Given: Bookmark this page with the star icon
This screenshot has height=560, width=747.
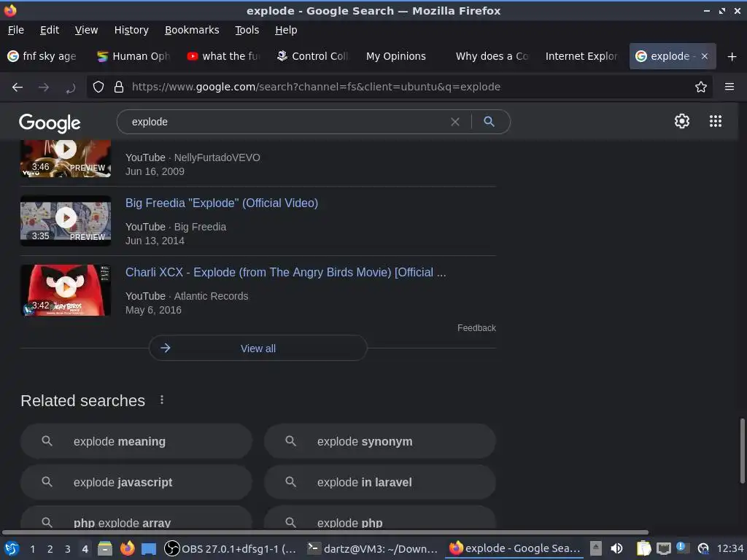Looking at the screenshot, I should click(x=701, y=87).
